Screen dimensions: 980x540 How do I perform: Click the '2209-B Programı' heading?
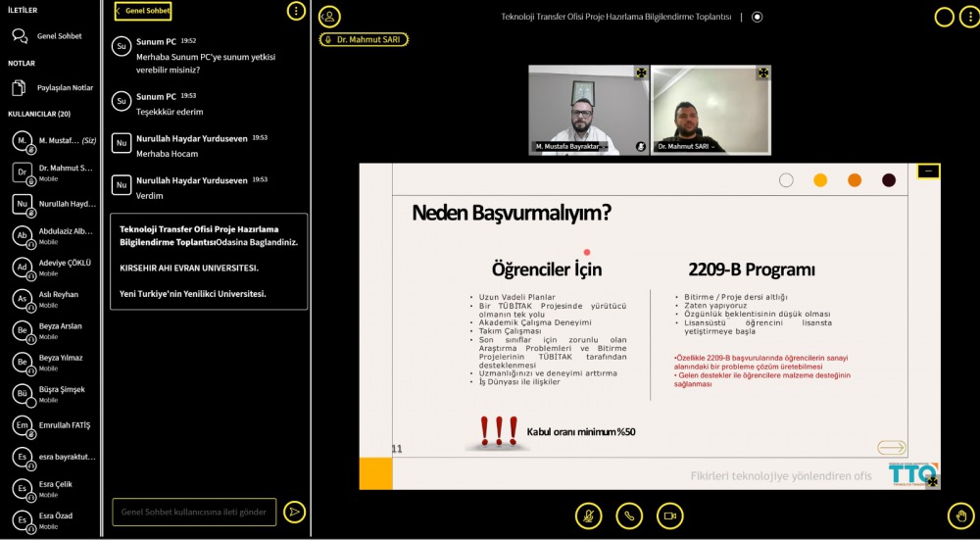(752, 270)
